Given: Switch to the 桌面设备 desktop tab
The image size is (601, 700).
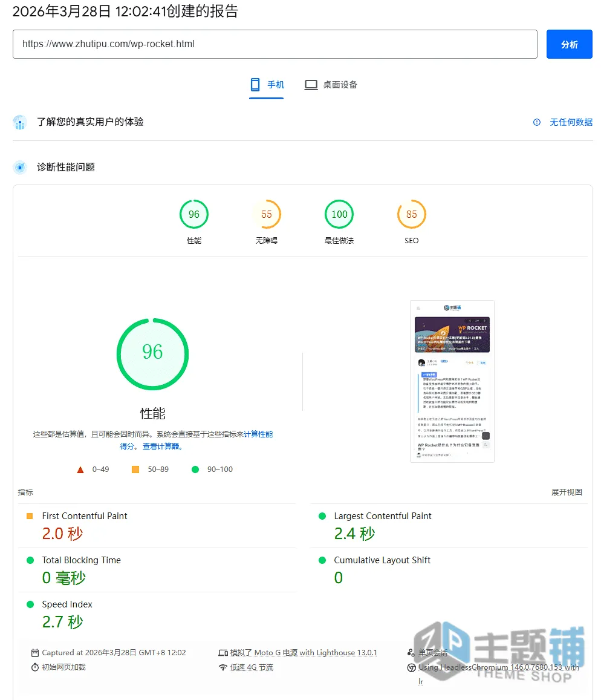Looking at the screenshot, I should click(331, 85).
